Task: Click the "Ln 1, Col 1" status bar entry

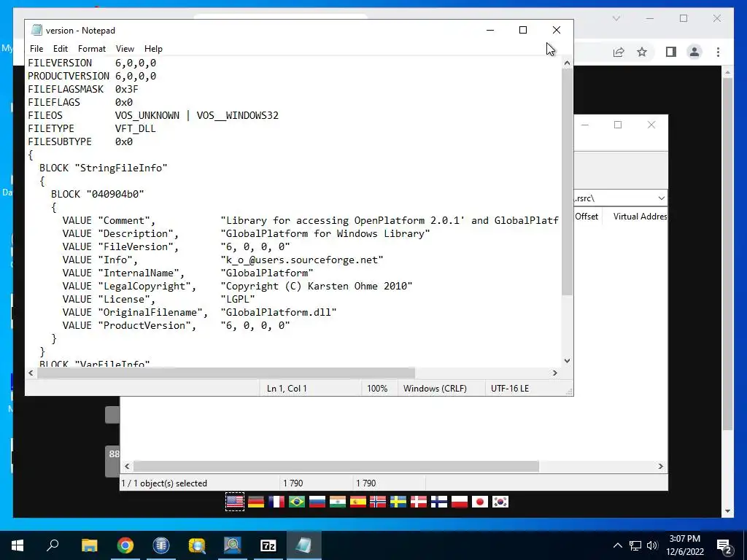Action: click(287, 389)
